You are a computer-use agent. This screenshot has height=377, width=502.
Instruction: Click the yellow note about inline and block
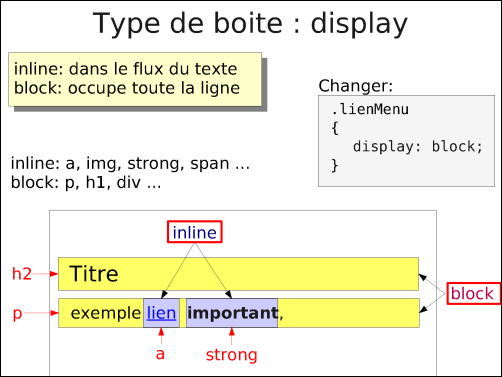[x=135, y=79]
